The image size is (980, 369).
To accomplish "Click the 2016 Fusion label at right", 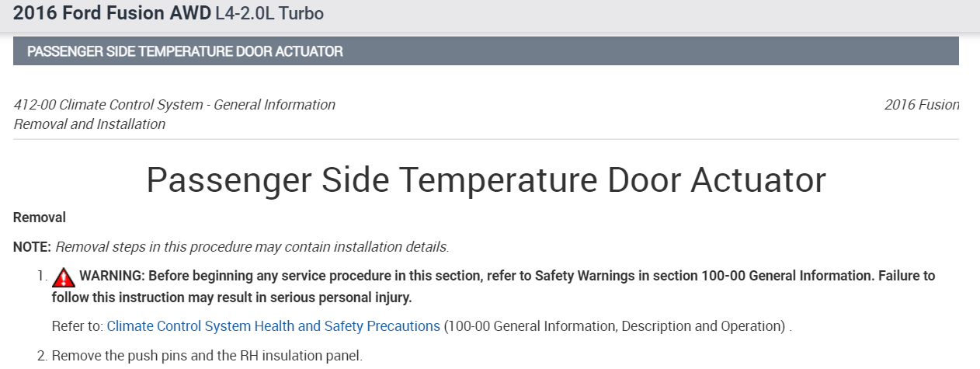I will pyautogui.click(x=922, y=105).
